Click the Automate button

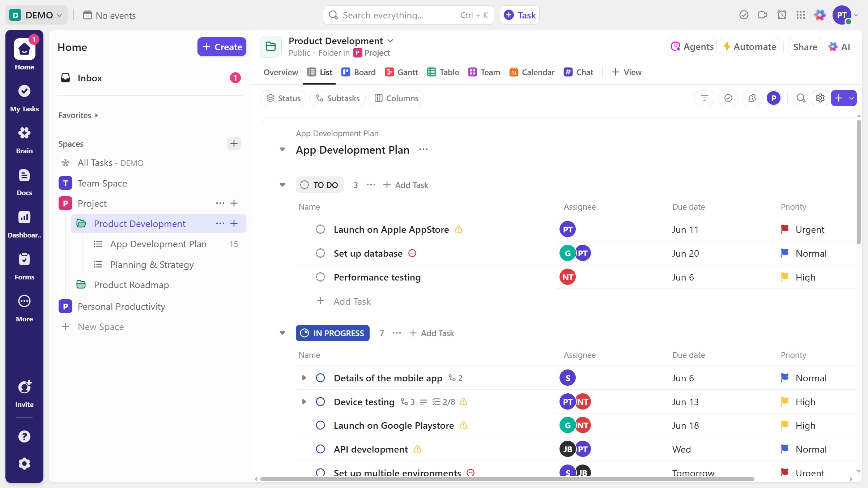pos(749,47)
